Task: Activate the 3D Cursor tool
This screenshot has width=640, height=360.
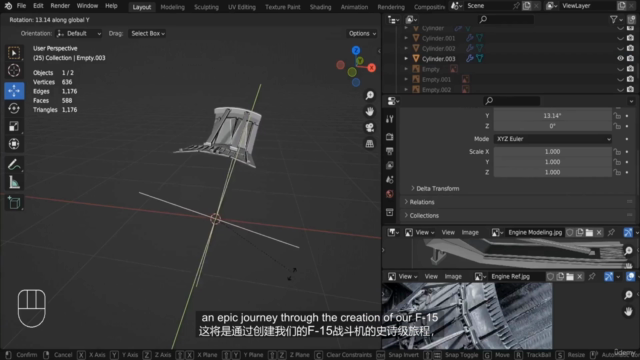Action: pos(14,71)
